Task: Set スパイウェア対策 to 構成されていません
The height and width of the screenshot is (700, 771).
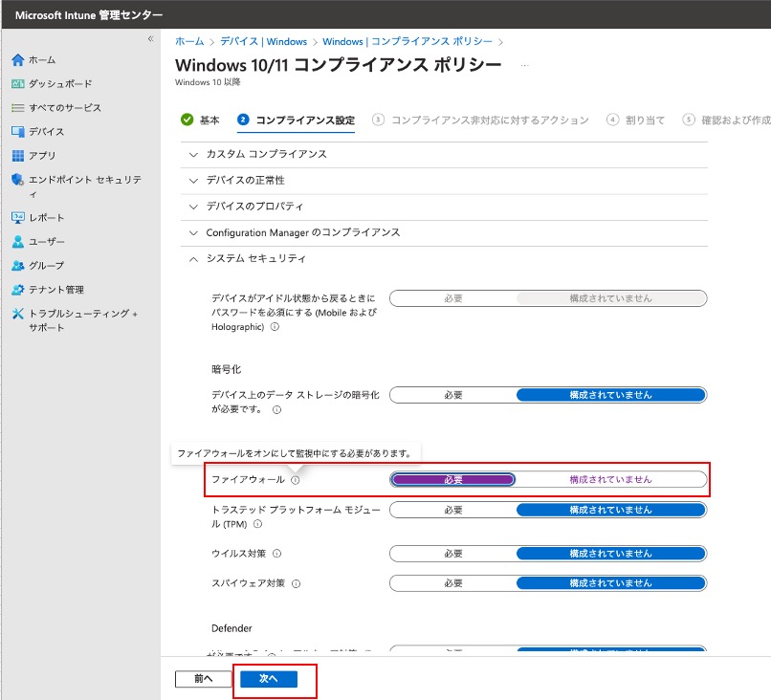Action: (x=610, y=583)
